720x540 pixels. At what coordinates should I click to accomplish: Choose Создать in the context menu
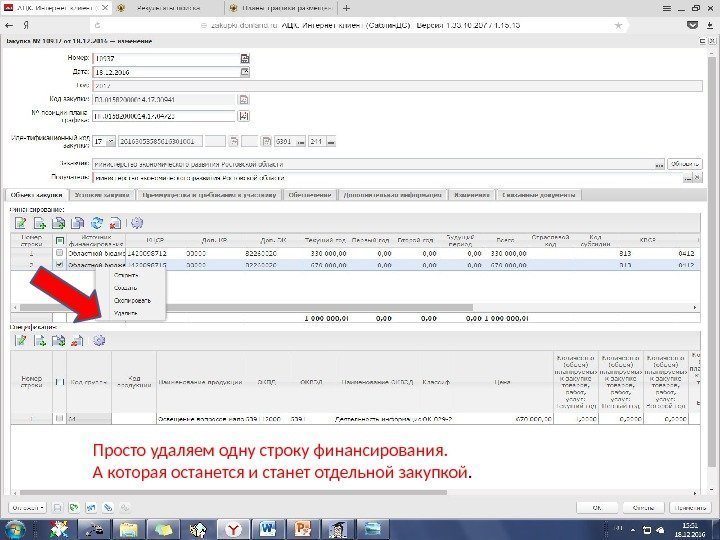[x=125, y=288]
